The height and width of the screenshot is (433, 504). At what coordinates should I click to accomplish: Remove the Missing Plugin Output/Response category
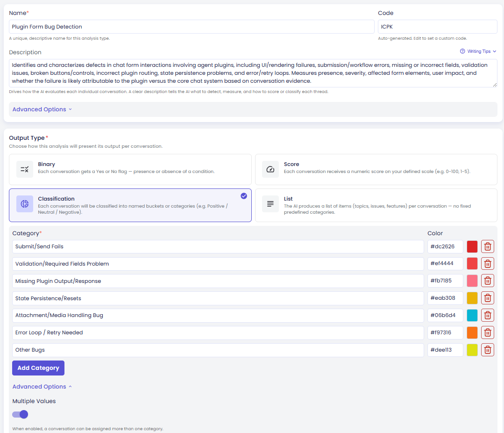pyautogui.click(x=487, y=281)
